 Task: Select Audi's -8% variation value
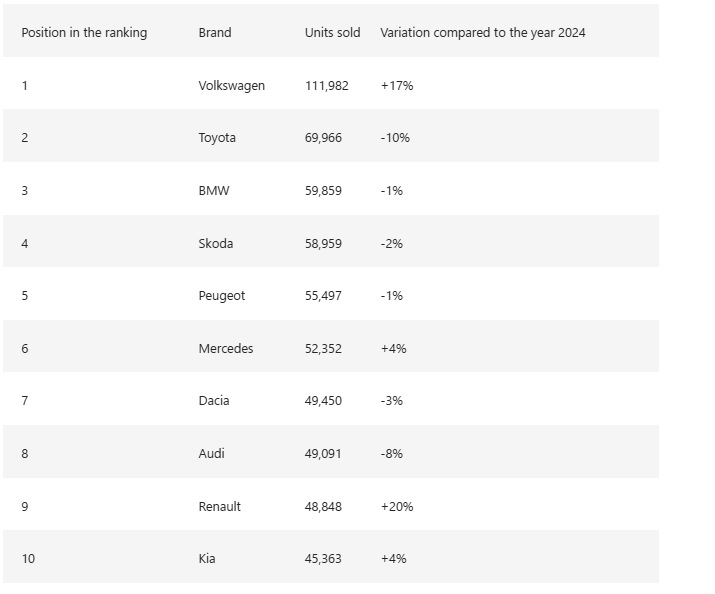(392, 454)
